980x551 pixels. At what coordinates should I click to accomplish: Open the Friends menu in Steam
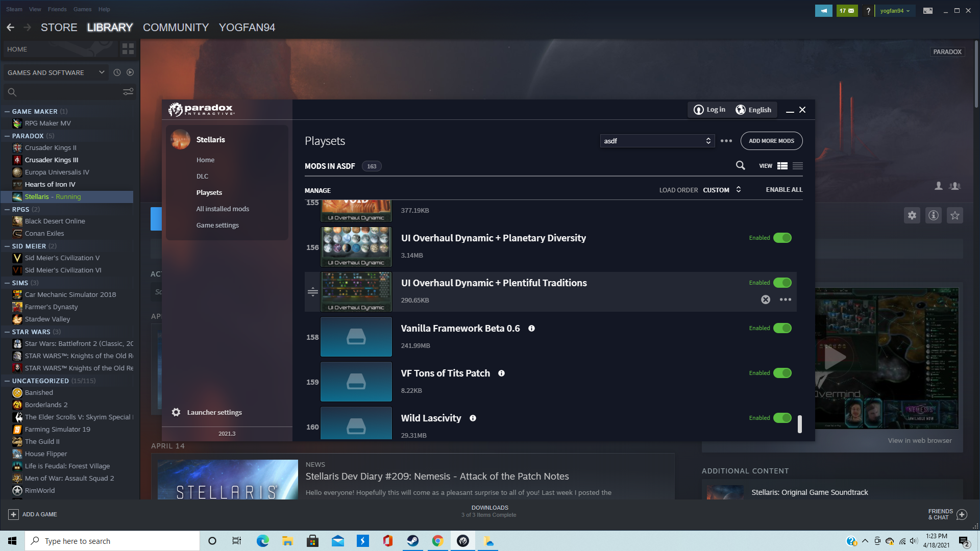pyautogui.click(x=57, y=9)
